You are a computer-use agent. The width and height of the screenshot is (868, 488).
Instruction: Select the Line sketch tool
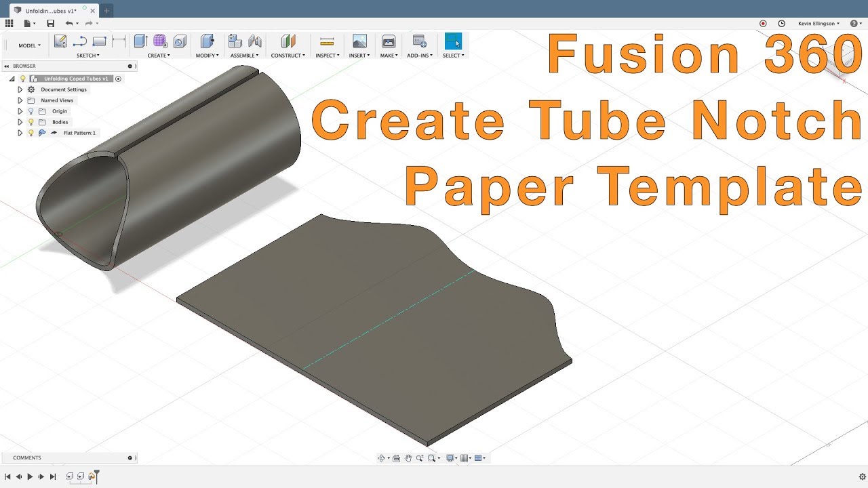tap(80, 41)
